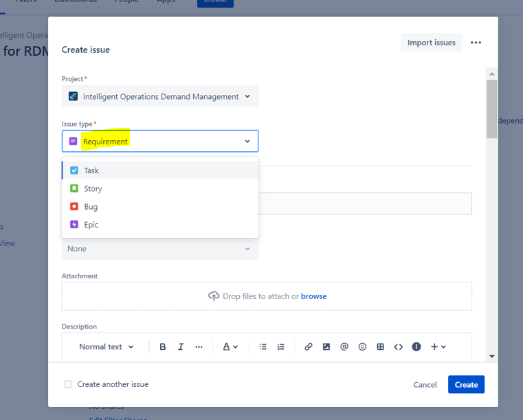Click the scroll up arrow
The width and height of the screenshot is (523, 420).
coord(491,74)
